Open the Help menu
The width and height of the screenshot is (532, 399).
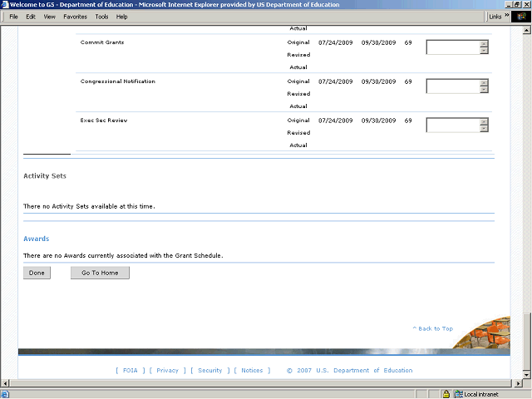(x=121, y=17)
